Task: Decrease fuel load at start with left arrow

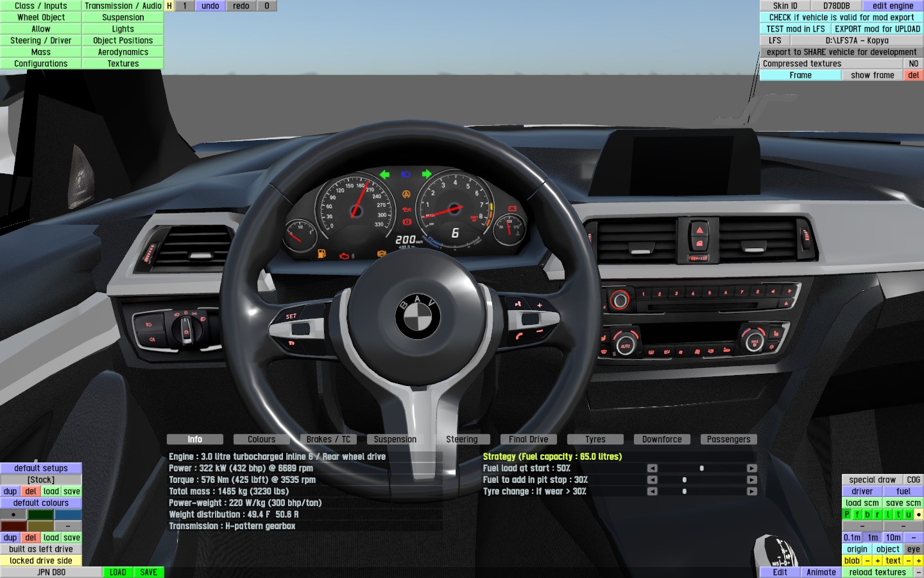Action: click(x=652, y=468)
